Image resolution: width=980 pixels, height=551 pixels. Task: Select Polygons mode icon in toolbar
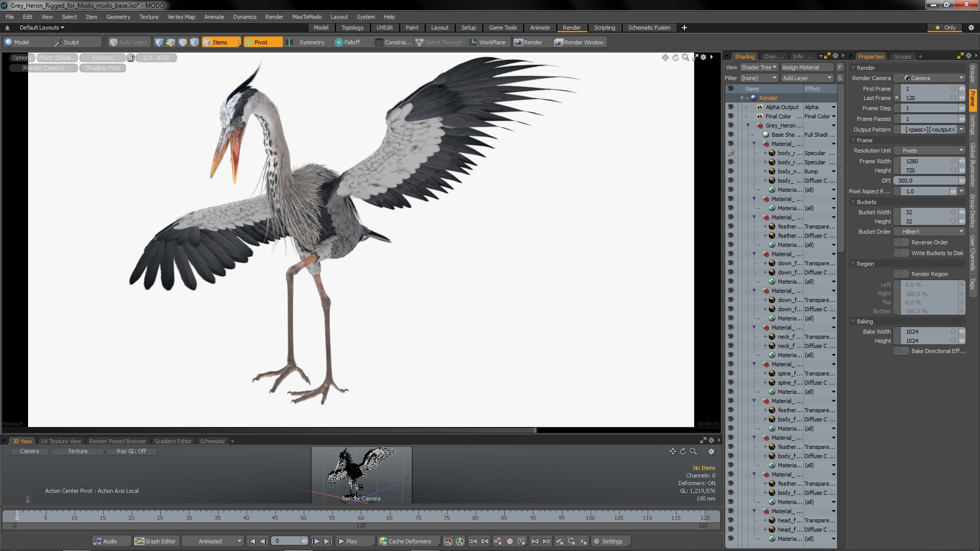(182, 42)
